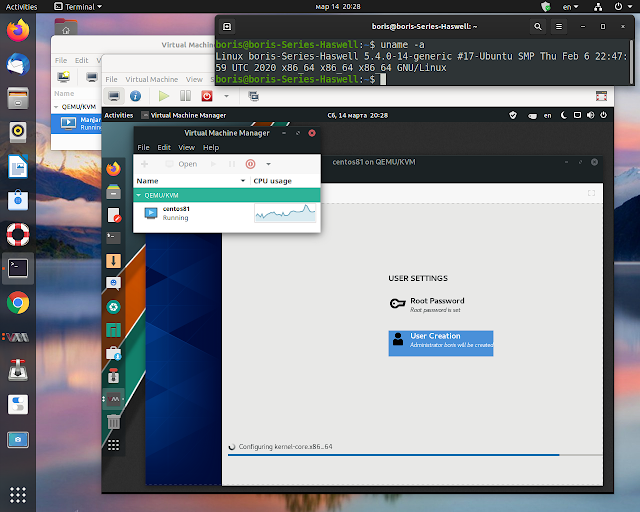Open guest Activities overview in Manjaro top bar

point(119,116)
